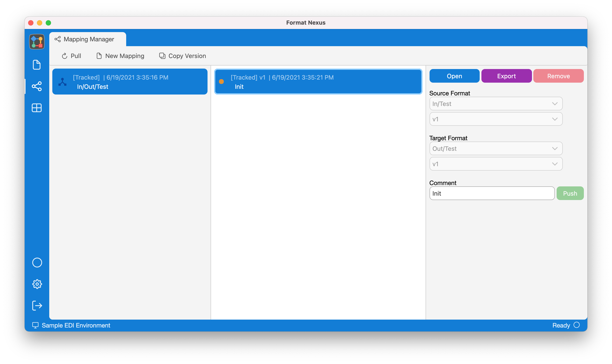Open settings via gear icon
The height and width of the screenshot is (364, 612).
pos(37,284)
